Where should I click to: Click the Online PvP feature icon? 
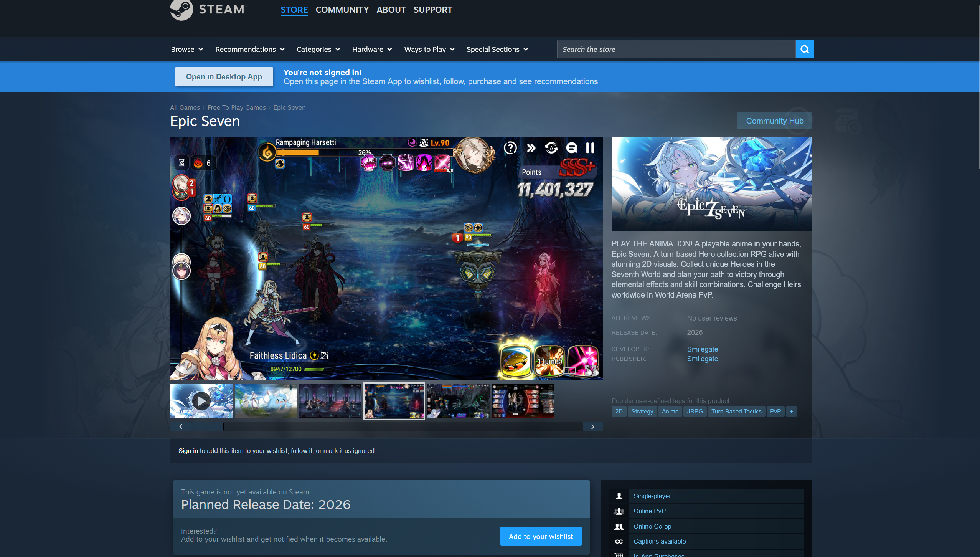tap(619, 511)
